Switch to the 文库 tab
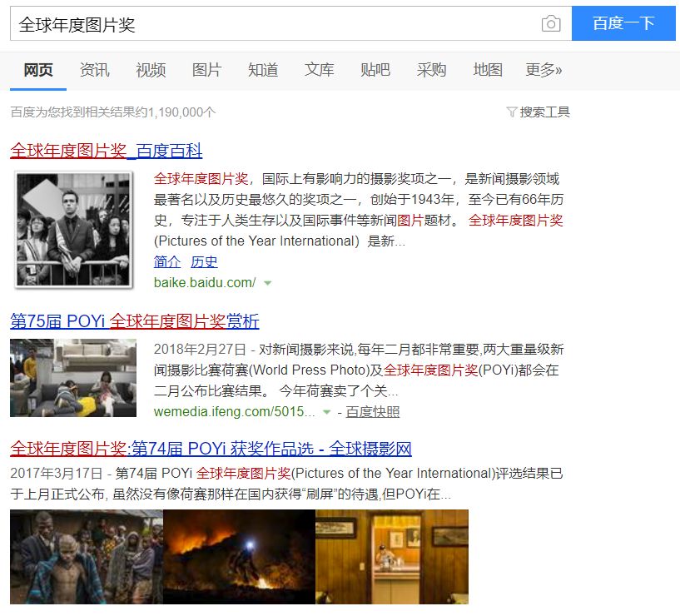 point(319,70)
